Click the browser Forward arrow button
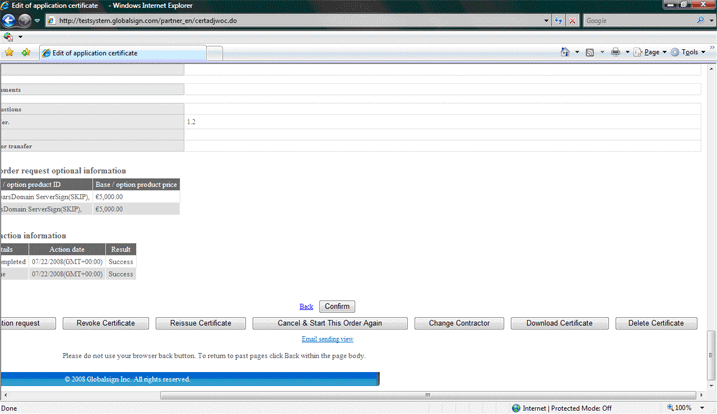Viewport: 717px width, 414px height. 25,20
